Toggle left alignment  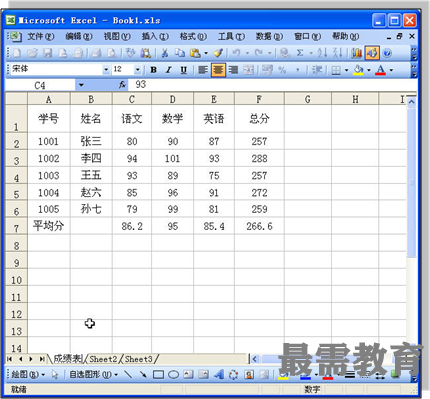pyautogui.click(x=203, y=70)
